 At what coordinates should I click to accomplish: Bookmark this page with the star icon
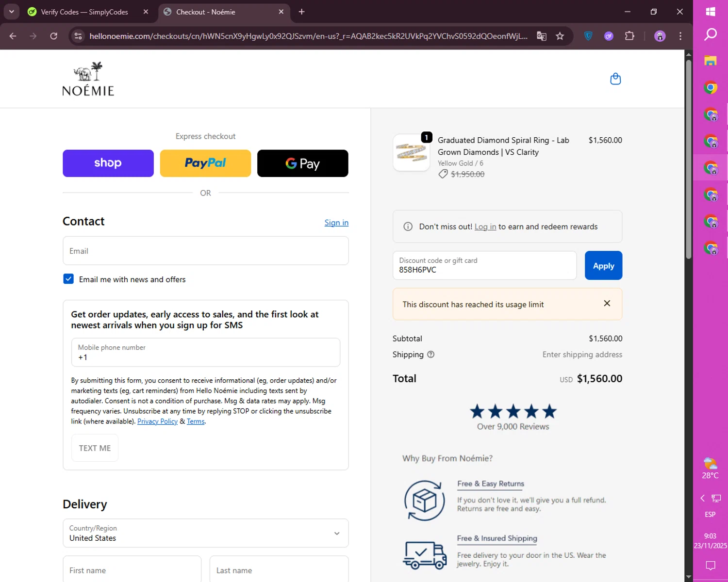(x=560, y=36)
